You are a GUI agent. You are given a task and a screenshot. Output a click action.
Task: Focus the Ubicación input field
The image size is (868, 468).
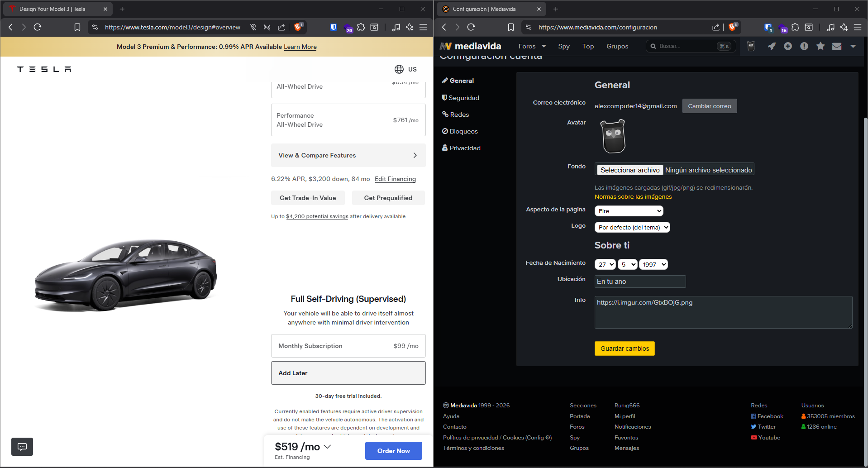(x=640, y=282)
